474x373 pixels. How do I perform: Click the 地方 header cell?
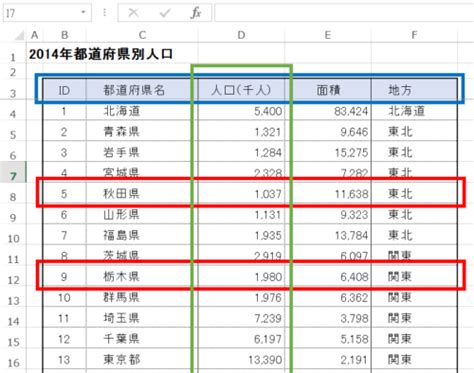pyautogui.click(x=414, y=90)
